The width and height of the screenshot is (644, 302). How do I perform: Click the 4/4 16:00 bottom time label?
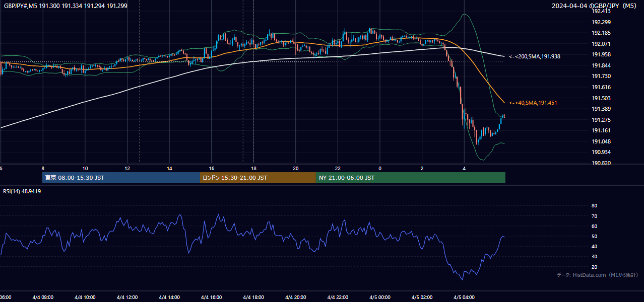pyautogui.click(x=212, y=297)
